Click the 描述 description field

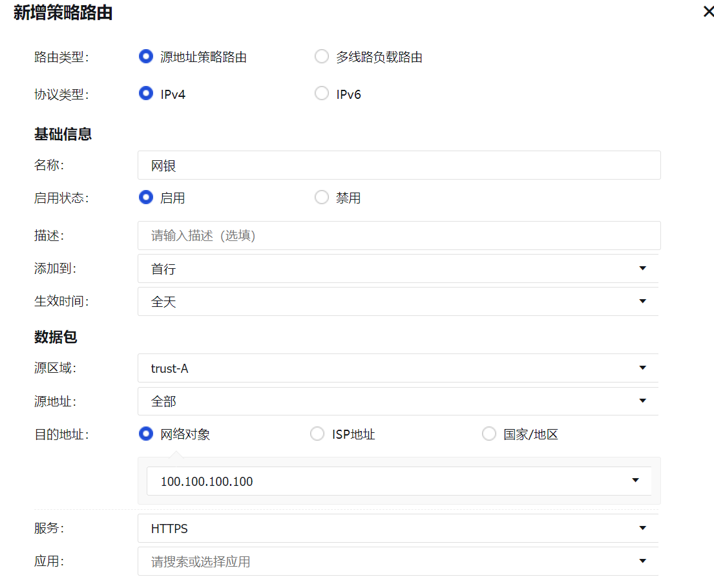[x=399, y=236]
